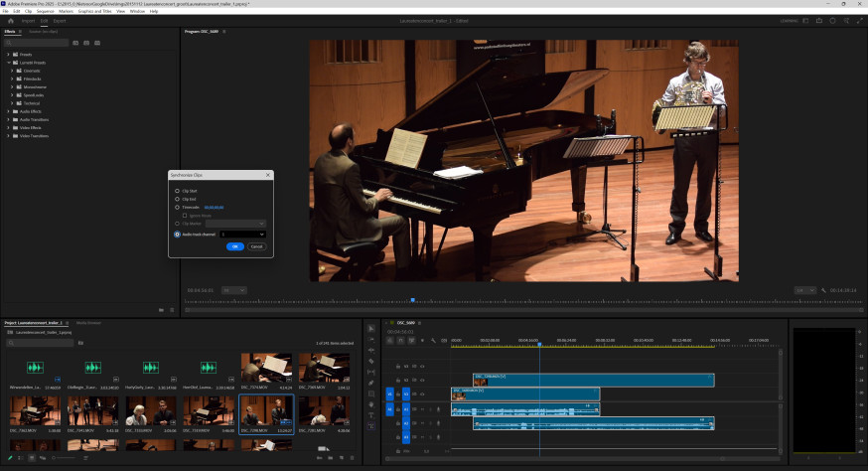Collapse the Lumetri Presets folder

pos(8,63)
